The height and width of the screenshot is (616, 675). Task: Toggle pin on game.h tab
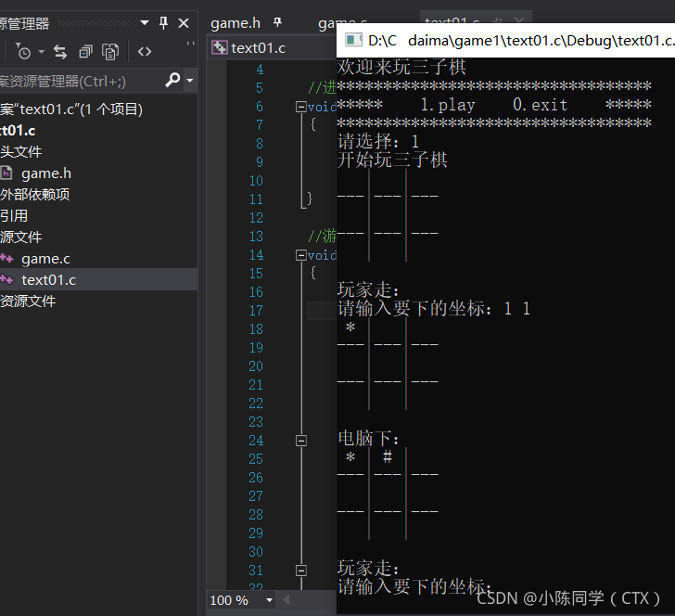coord(277,22)
